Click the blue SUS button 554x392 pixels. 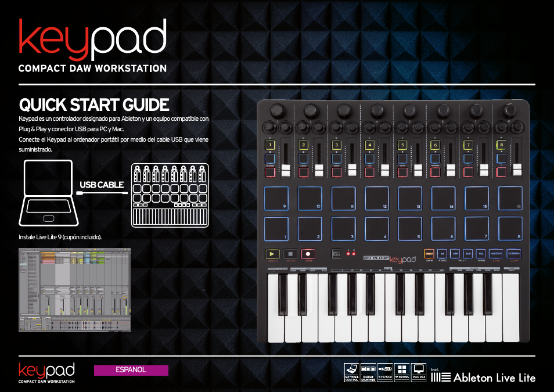[x=468, y=254]
